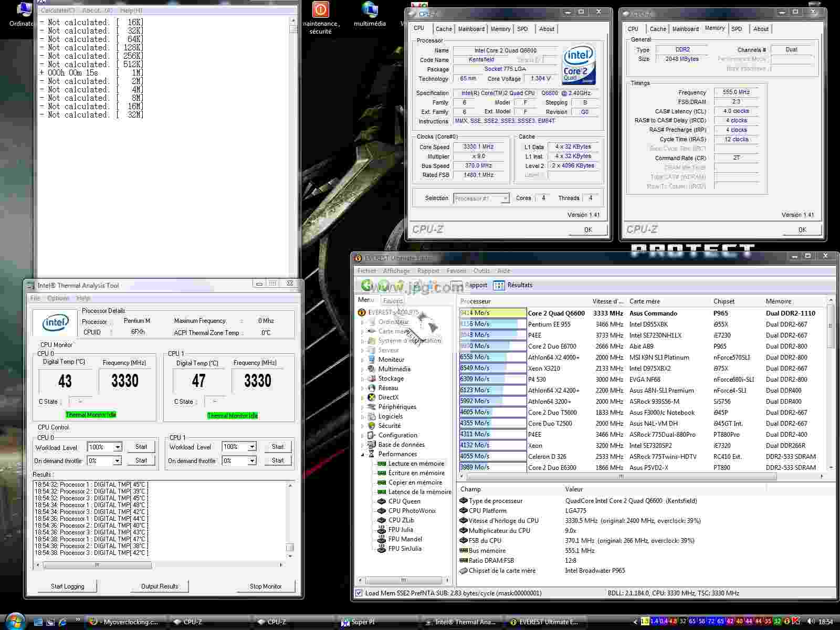Open the FPU Julia benchmark

(x=401, y=530)
